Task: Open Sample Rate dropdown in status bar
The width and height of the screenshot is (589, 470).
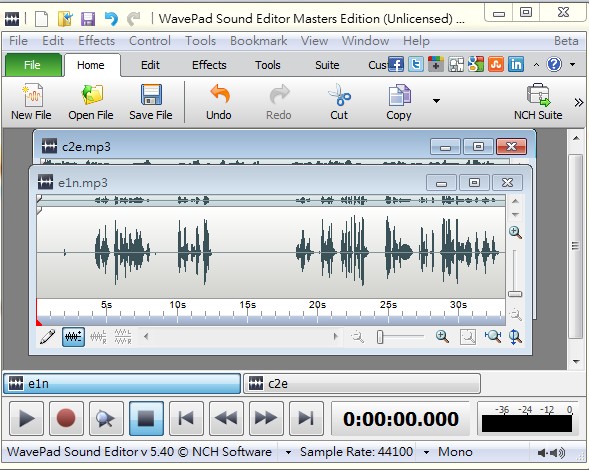Action: pyautogui.click(x=288, y=452)
